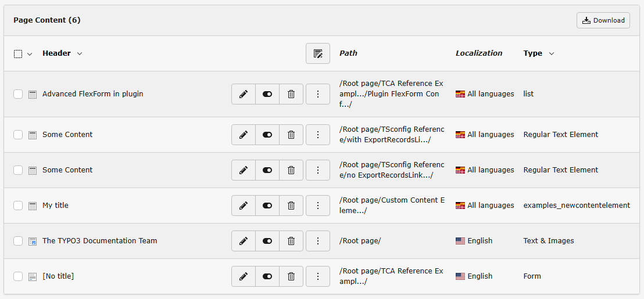Select the 'My title' row checkbox
Viewport: 644px width, 299px height.
18,206
